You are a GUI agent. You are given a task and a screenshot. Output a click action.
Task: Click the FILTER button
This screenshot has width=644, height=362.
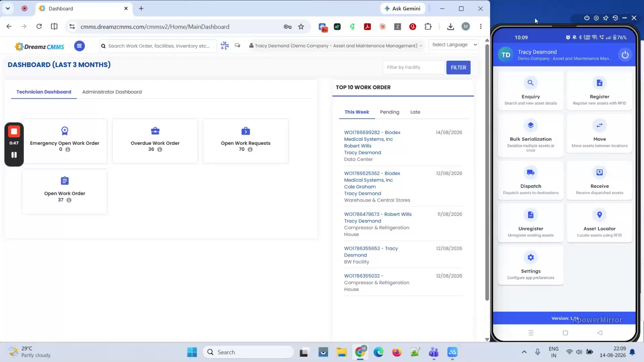458,68
